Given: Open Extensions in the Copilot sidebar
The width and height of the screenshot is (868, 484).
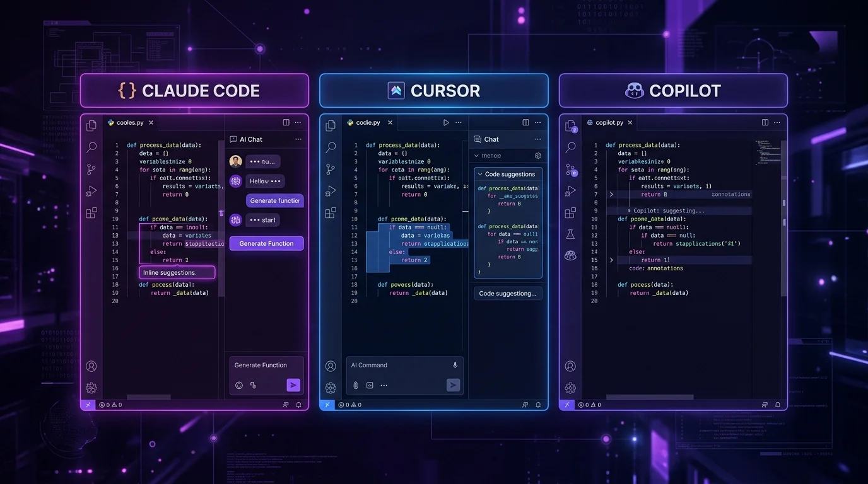Looking at the screenshot, I should [570, 212].
